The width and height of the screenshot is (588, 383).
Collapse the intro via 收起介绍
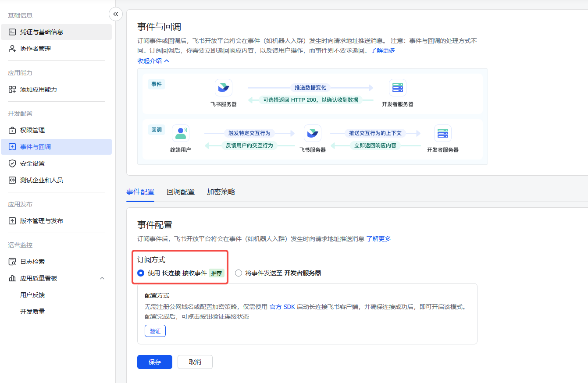153,61
